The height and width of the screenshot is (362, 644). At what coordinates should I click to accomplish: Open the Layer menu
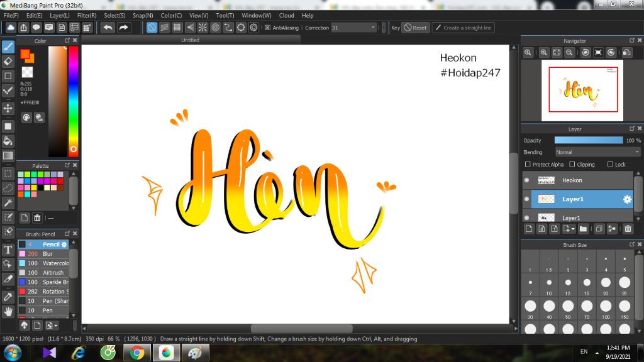click(60, 15)
